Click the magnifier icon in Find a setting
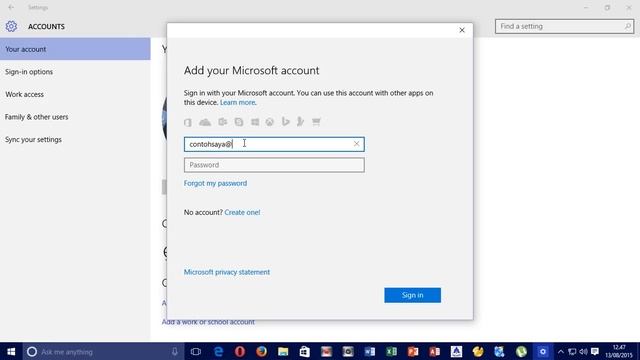 tap(628, 26)
